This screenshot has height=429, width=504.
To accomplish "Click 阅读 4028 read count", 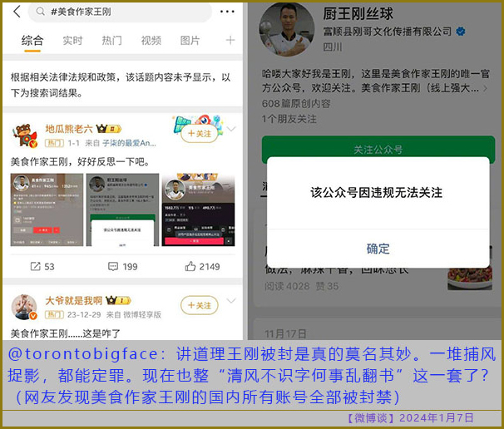I will tap(287, 286).
